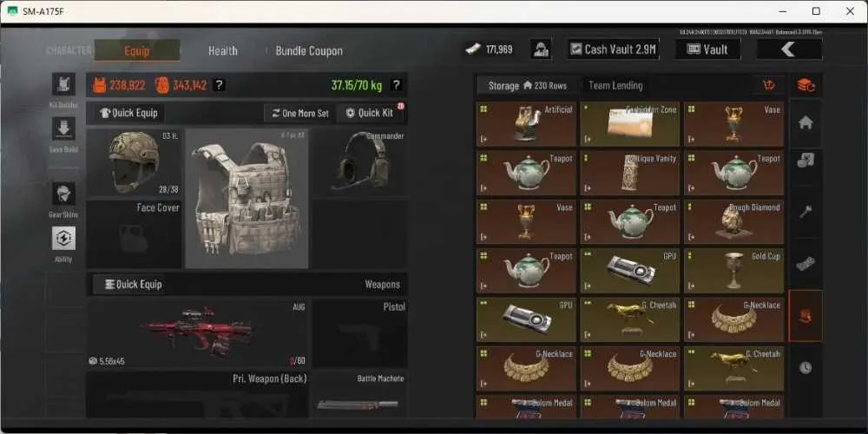
Task: Select the cash bills category sidebar icon
Action: [x=806, y=265]
